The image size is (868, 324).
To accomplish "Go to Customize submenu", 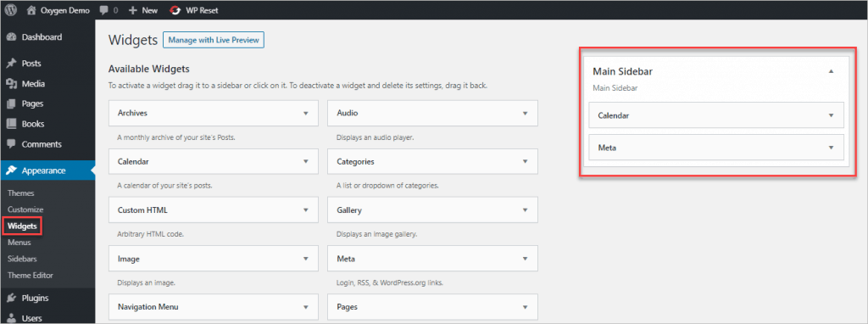I will pyautogui.click(x=25, y=209).
